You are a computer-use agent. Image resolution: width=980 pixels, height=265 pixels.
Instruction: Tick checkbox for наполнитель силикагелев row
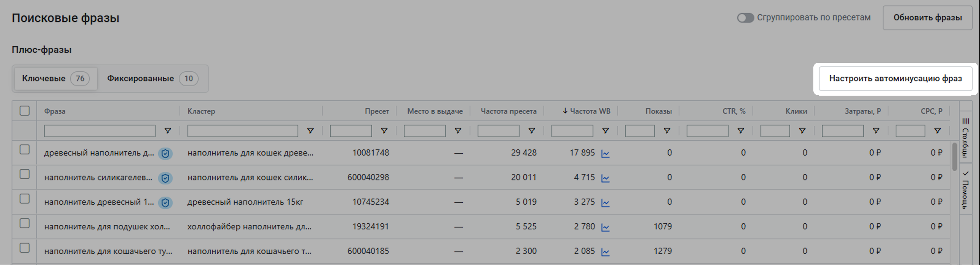point(24,174)
